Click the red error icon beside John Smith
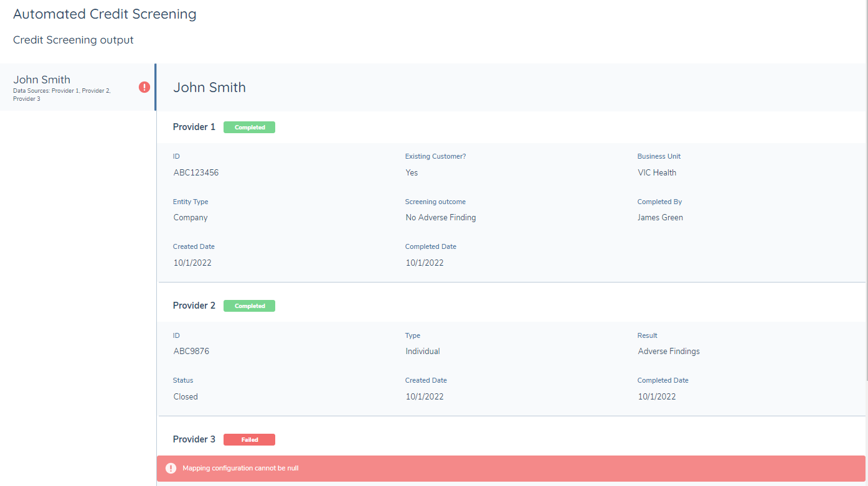Image resolution: width=868 pixels, height=486 pixels. coord(144,88)
